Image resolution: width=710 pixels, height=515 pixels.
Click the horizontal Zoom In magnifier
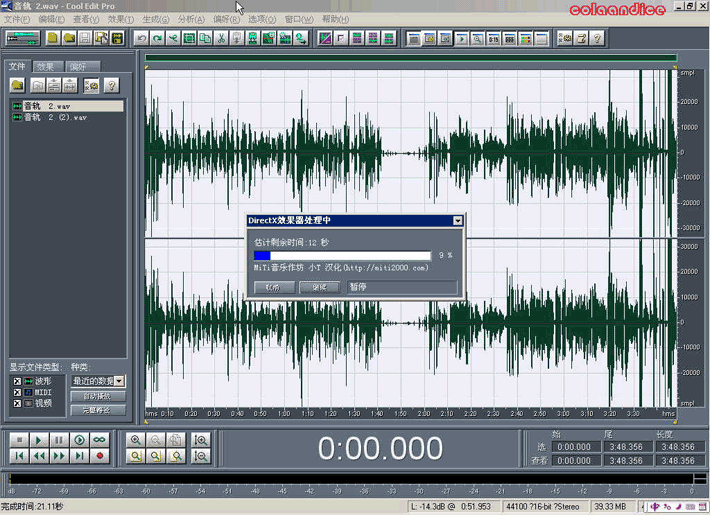click(x=136, y=440)
